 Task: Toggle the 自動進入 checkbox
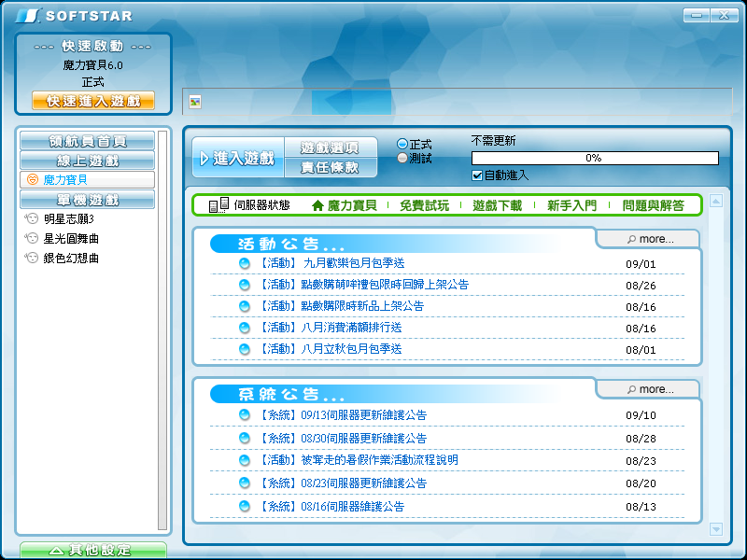(477, 175)
